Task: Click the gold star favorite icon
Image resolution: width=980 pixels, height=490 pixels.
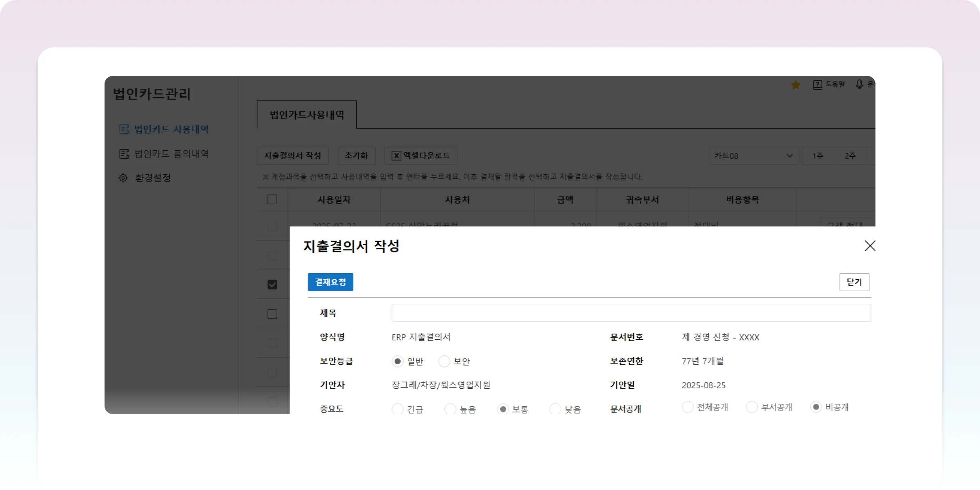Action: [795, 85]
